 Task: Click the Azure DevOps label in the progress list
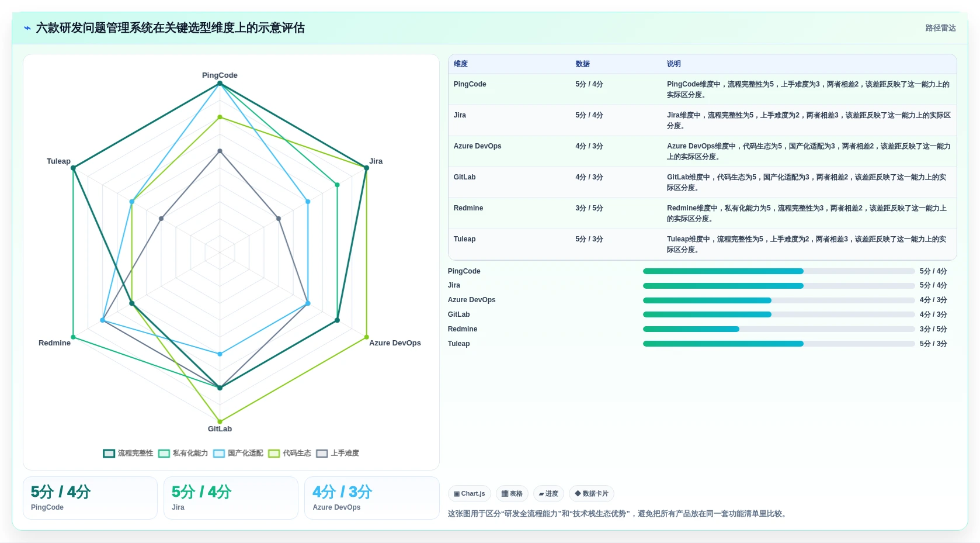(x=471, y=300)
